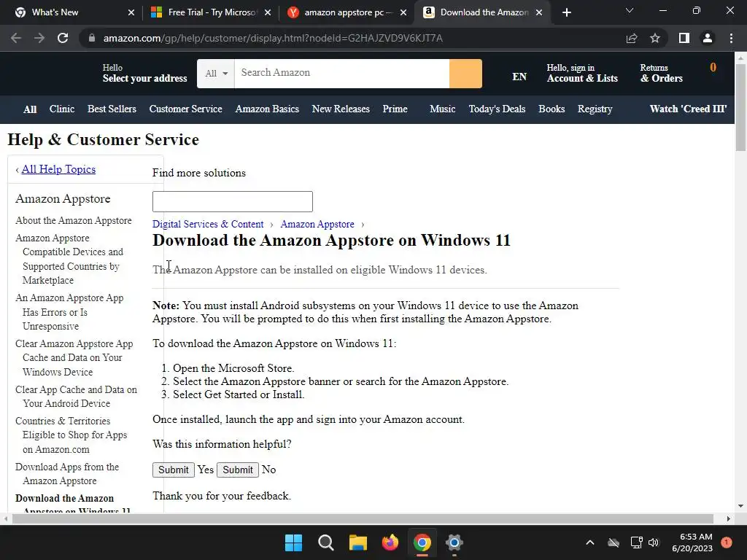Viewport: 747px width, 560px height.
Task: Open Returns & Orders
Action: pyautogui.click(x=661, y=74)
